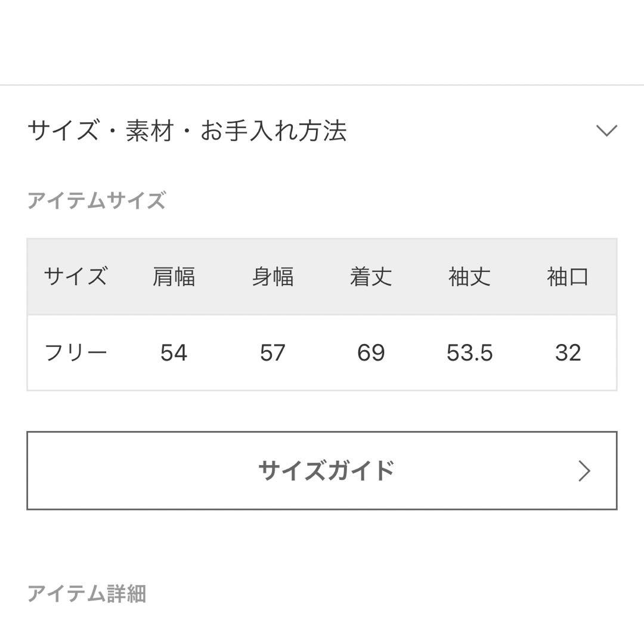Click the 身幅 value 57

[273, 353]
